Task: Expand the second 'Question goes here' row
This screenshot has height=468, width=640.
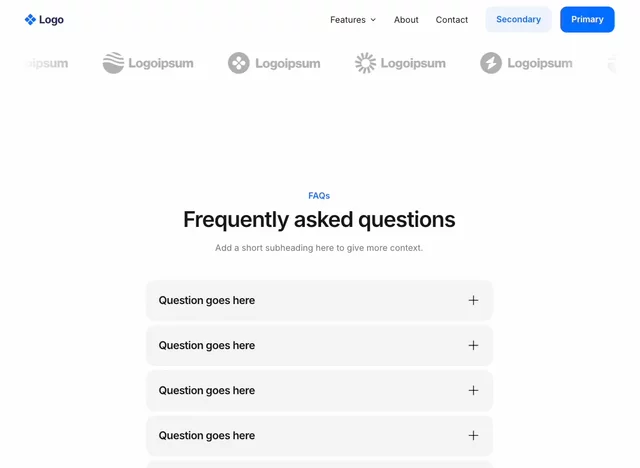Action: [319, 345]
